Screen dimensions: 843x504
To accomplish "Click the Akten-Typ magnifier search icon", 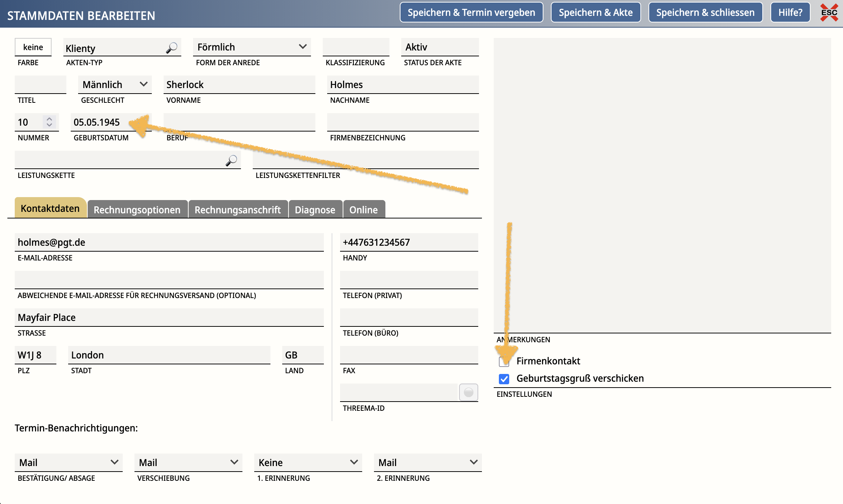I will pos(172,48).
